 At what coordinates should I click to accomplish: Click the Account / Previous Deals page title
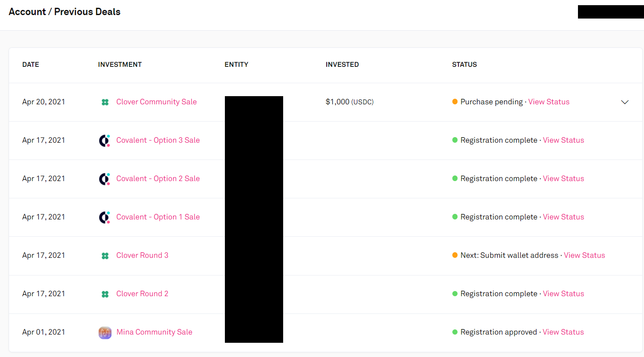pyautogui.click(x=64, y=12)
